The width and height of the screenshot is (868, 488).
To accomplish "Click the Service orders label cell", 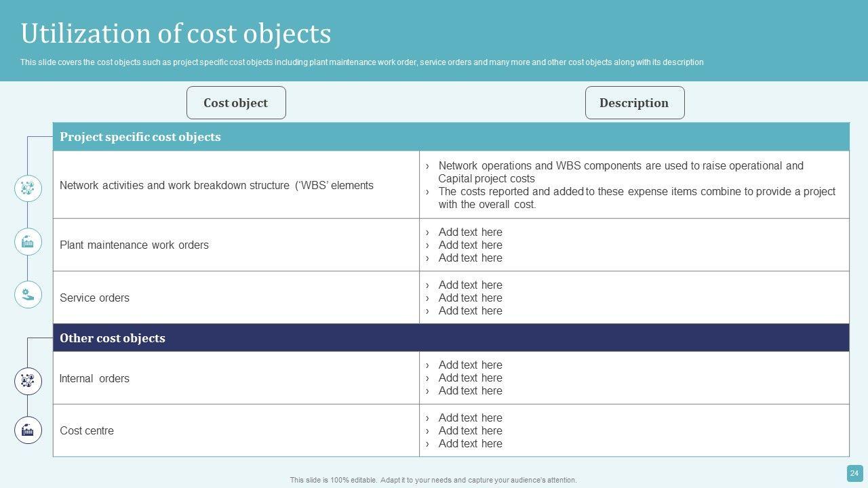I will coord(94,298).
